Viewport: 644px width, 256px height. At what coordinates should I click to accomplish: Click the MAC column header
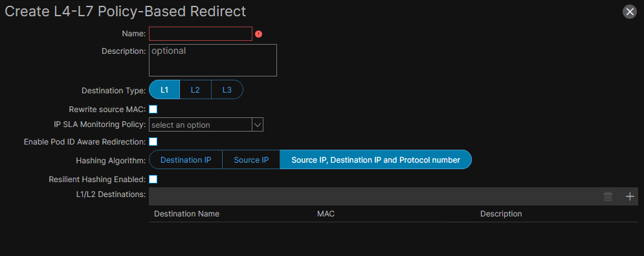point(326,214)
